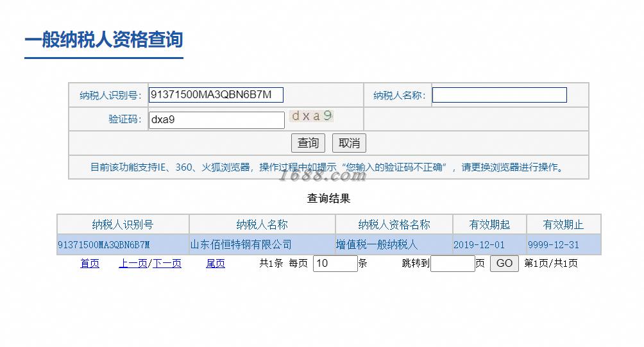This screenshot has height=347, width=644.
Task: Click the 第1页/共1页 page indicator
Action: 551,264
